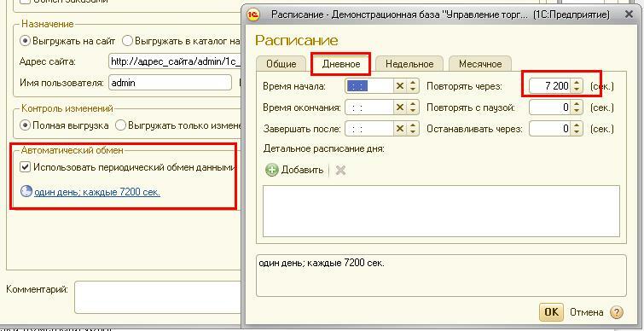Click the Комментарий text field
The width and height of the screenshot is (644, 331).
point(158,297)
